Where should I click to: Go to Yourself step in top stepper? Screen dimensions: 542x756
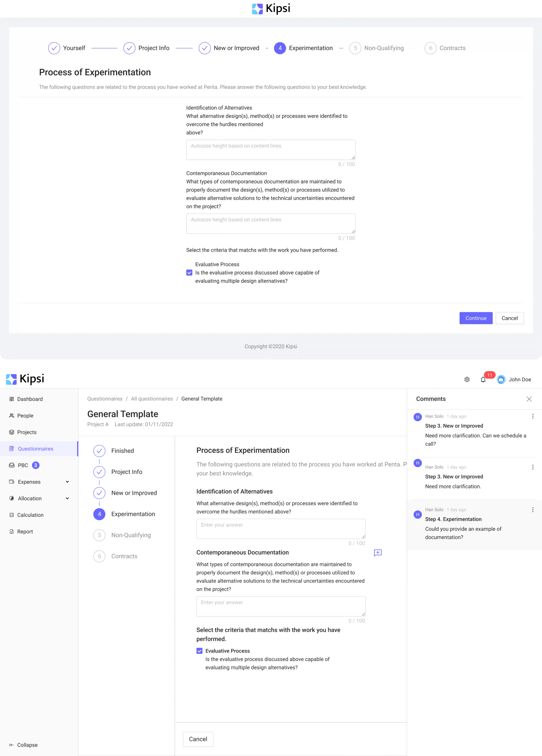click(67, 48)
